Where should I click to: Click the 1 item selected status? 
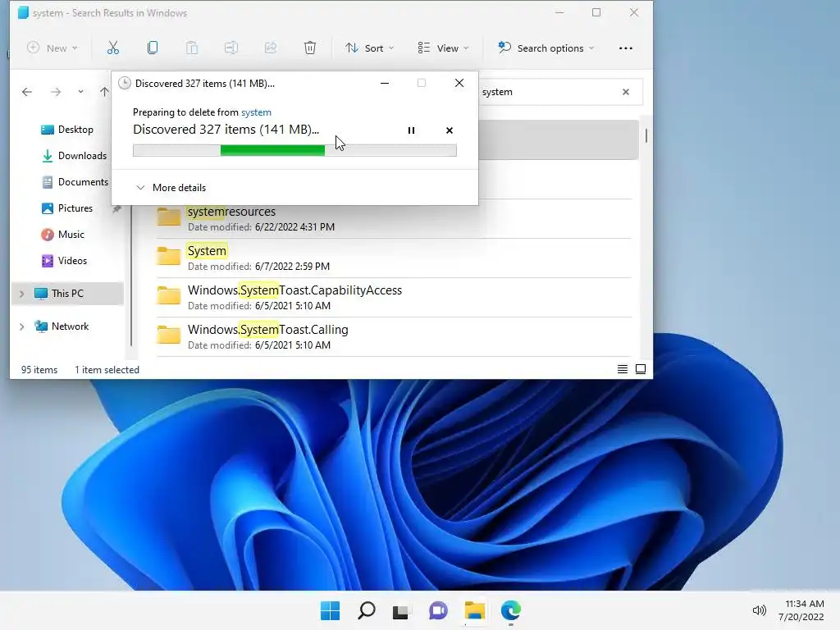coord(107,370)
